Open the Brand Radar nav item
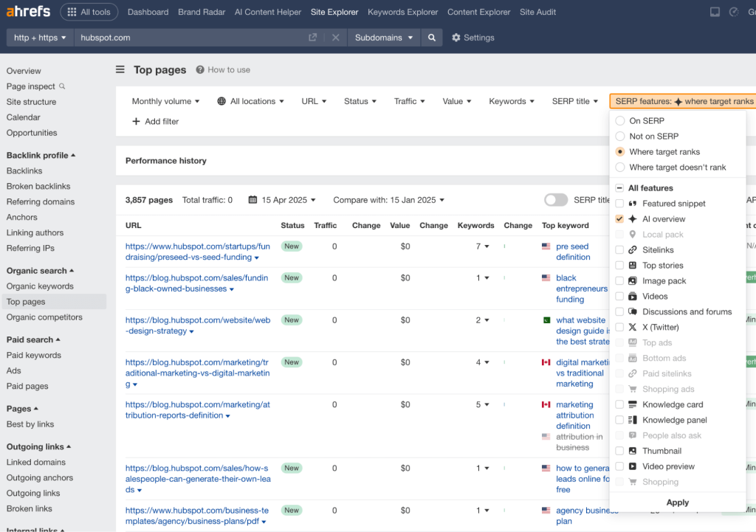The height and width of the screenshot is (532, 756). [202, 12]
